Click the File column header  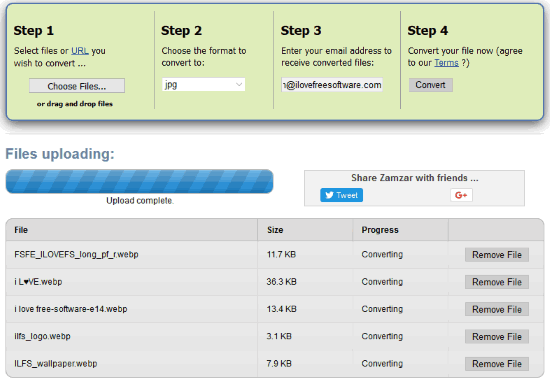coord(132,230)
